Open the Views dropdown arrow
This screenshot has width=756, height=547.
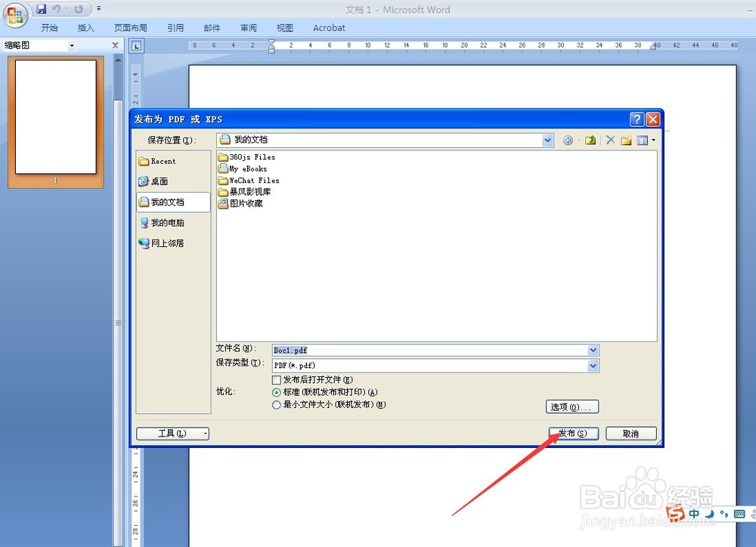pos(653,141)
